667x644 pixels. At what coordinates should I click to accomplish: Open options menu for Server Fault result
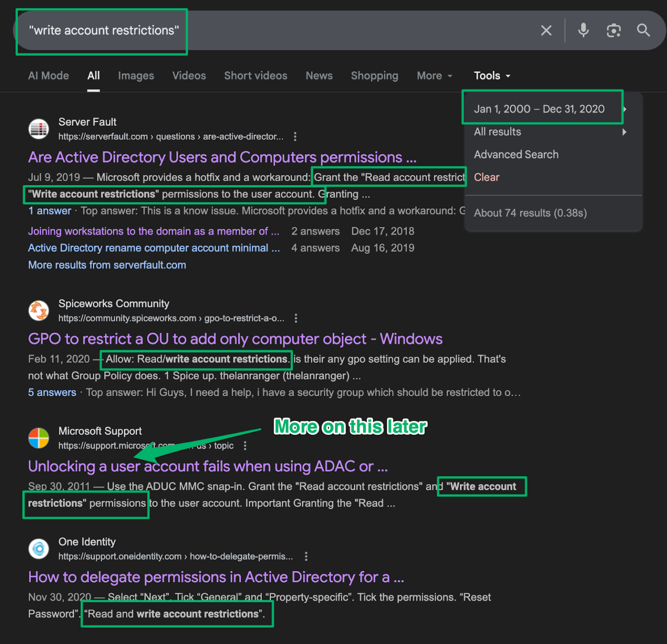tap(295, 137)
